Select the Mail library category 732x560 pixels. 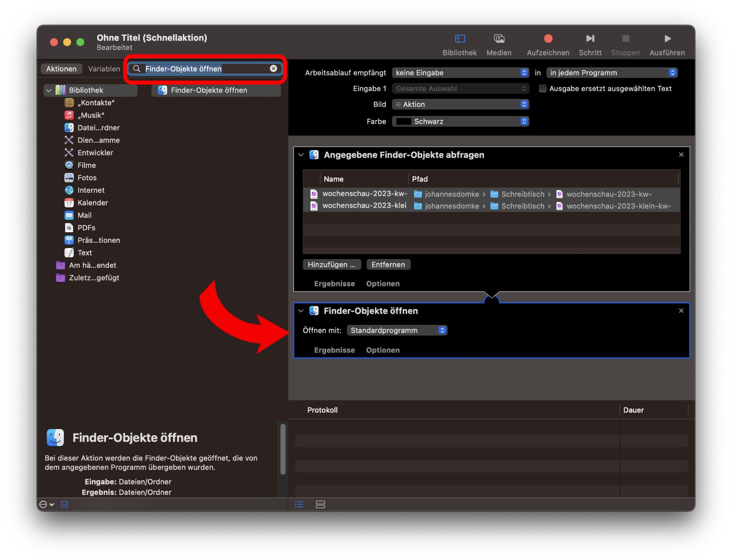coord(85,215)
